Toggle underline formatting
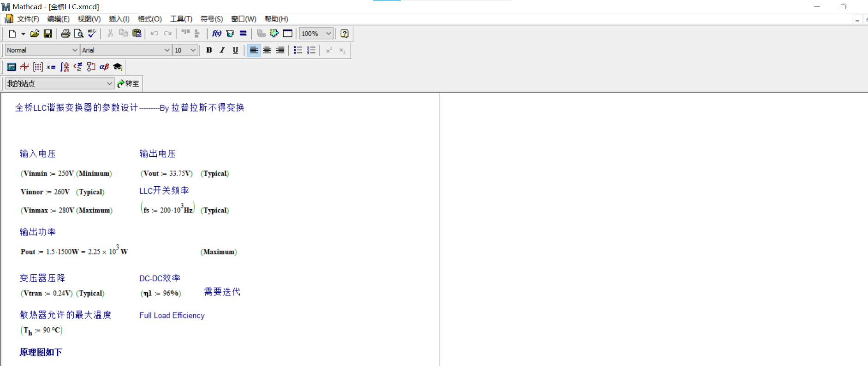868x366 pixels. point(236,50)
